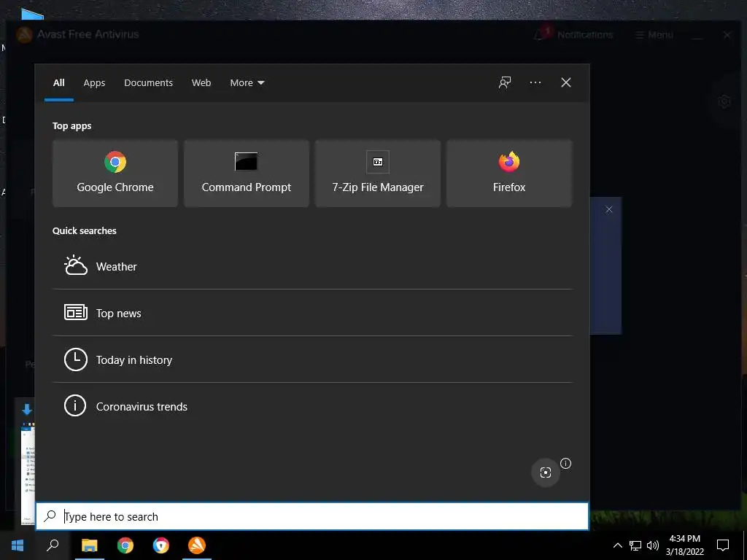This screenshot has height=560, width=747.
Task: Open Avast settings gear icon
Action: click(x=724, y=101)
